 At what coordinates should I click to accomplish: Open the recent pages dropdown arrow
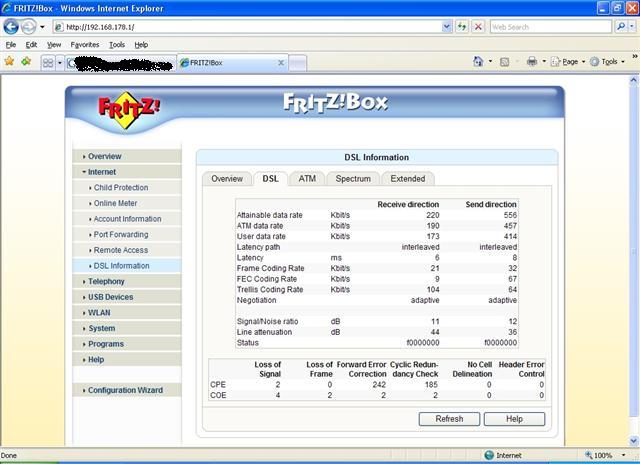42,27
